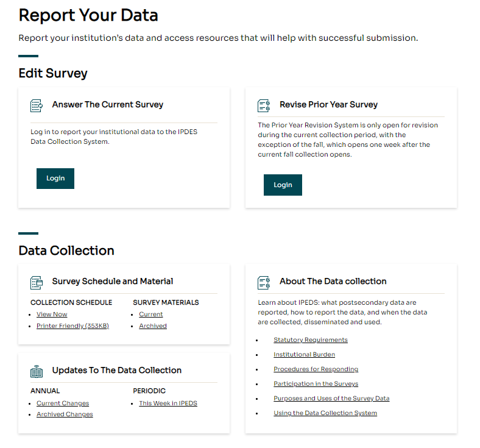Open Procedures for Responding link

pyautogui.click(x=316, y=369)
